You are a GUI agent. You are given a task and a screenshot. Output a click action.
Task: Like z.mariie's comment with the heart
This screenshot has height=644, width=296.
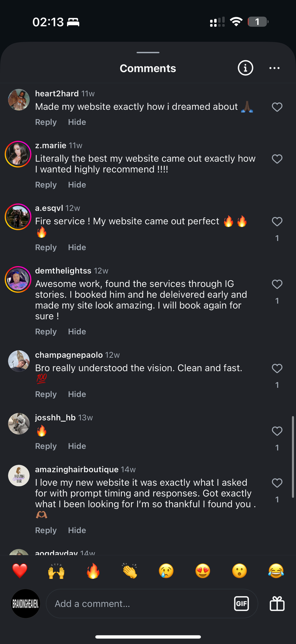tap(277, 159)
